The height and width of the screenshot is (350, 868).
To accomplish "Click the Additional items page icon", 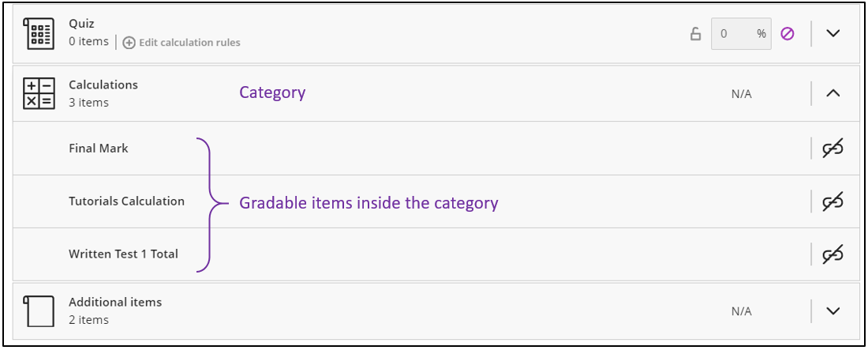I will tap(39, 311).
